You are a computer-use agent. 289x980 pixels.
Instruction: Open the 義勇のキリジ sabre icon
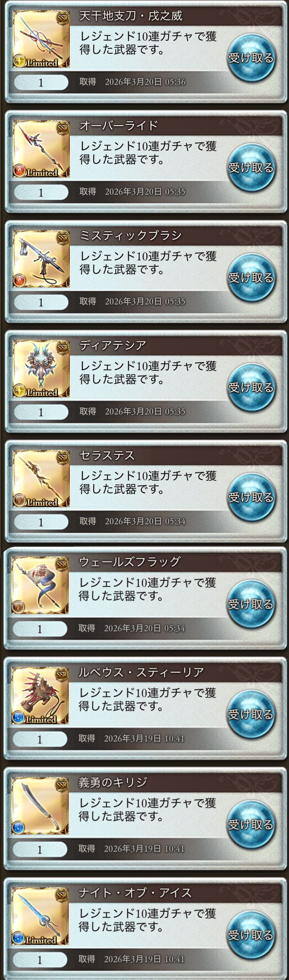tap(40, 806)
